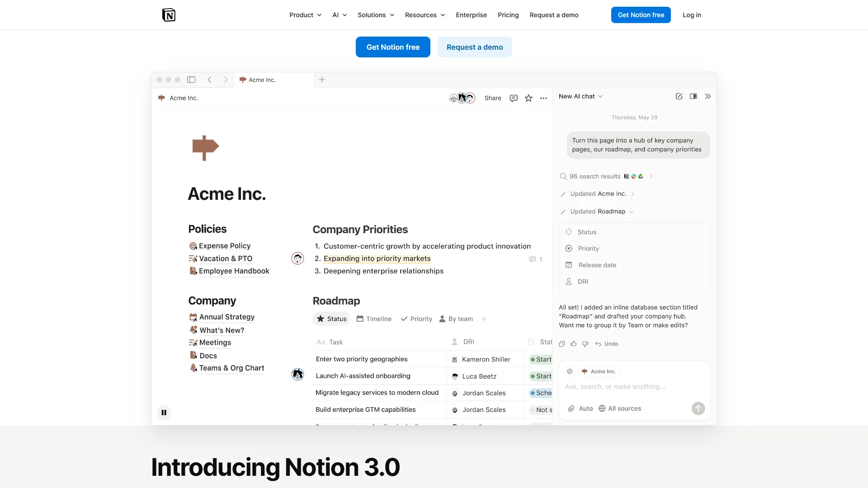Open the New AI chat dropdown
The image size is (868, 488).
click(x=581, y=96)
